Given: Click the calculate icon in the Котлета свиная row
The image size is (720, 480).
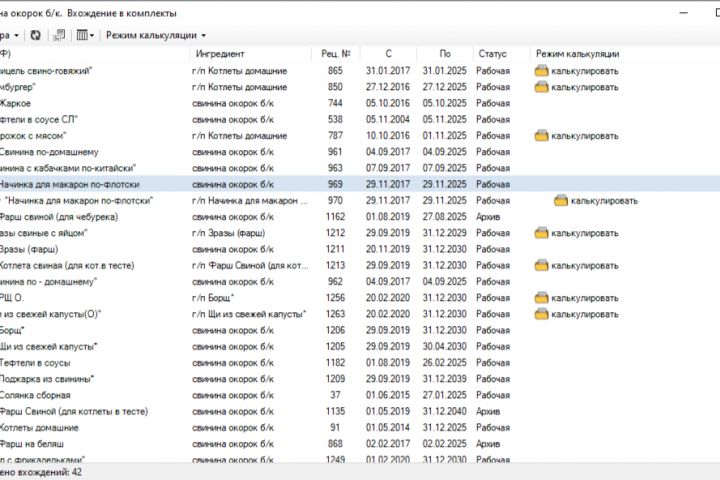Looking at the screenshot, I should tap(541, 265).
